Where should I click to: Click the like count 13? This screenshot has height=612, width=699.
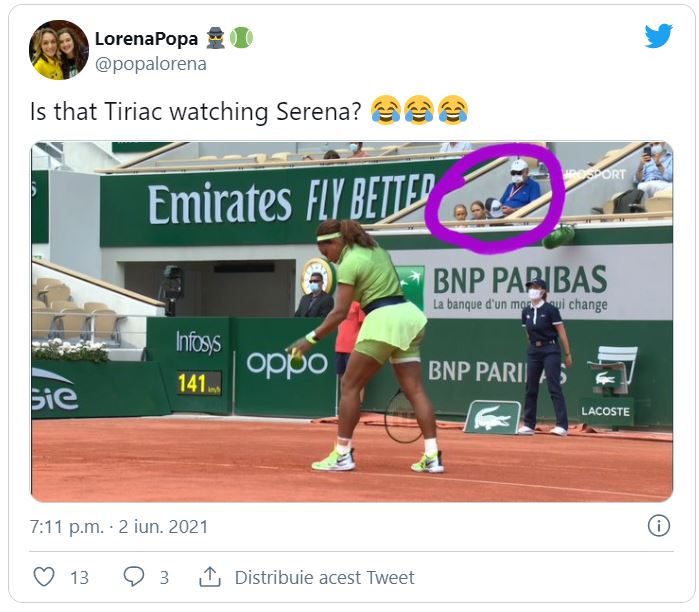(x=79, y=578)
